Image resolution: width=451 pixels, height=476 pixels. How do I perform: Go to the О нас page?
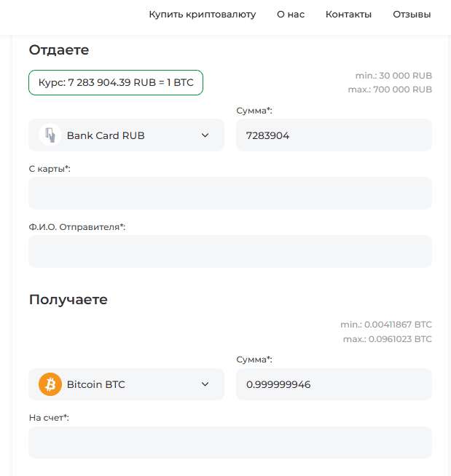pyautogui.click(x=291, y=15)
